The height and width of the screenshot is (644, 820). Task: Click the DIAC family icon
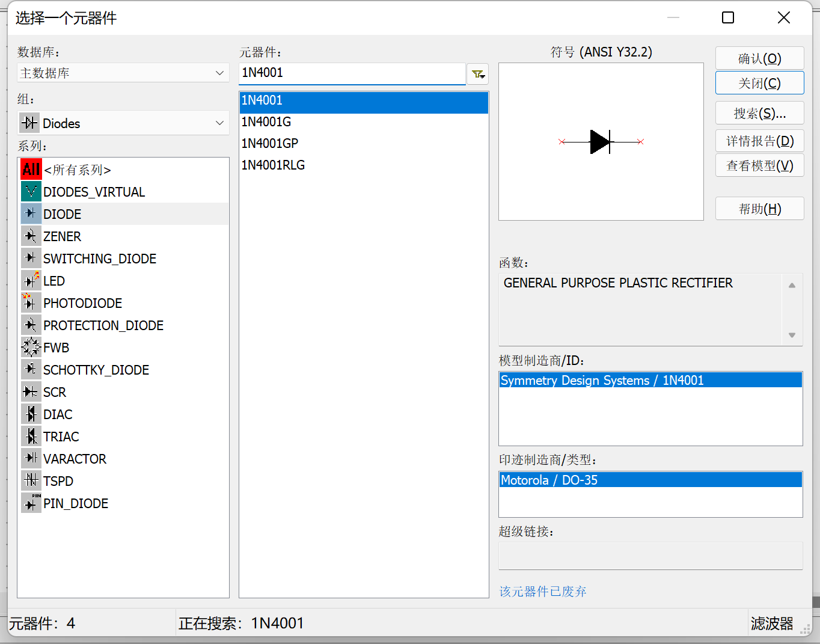(31, 414)
